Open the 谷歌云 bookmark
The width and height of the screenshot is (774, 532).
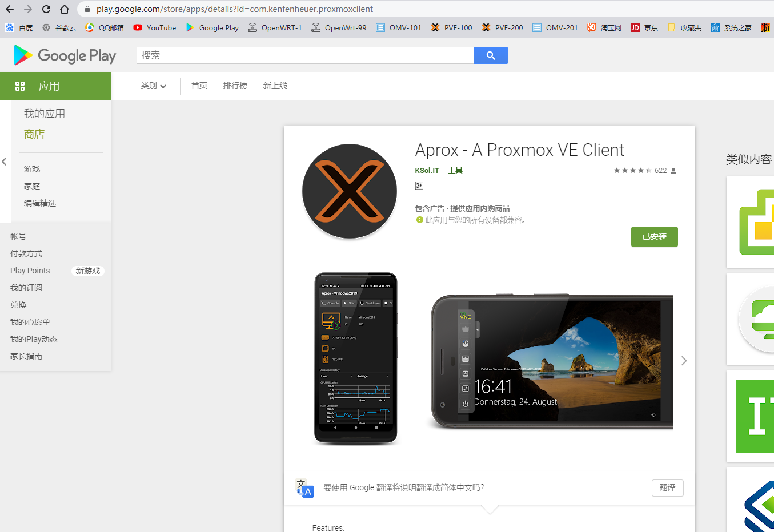click(x=59, y=27)
